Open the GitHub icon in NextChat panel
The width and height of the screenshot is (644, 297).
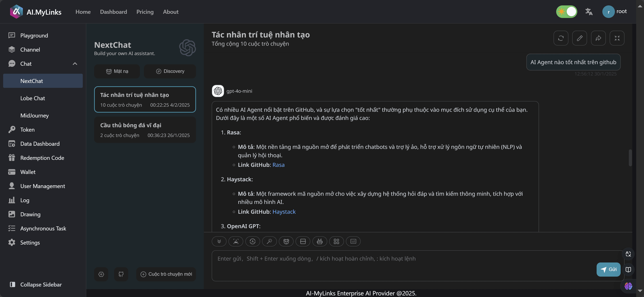121,274
